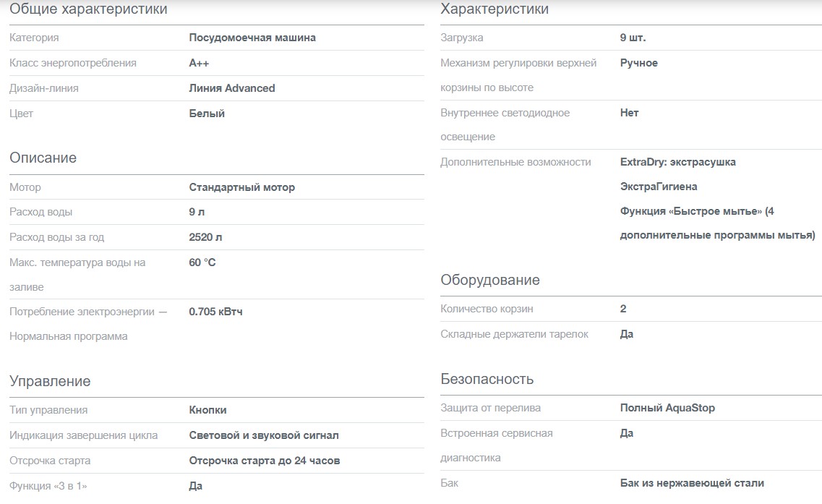Viewport: 822px width, 504px height.
Task: Click "Бак из нержавеющей стали" value
Action: (x=692, y=483)
